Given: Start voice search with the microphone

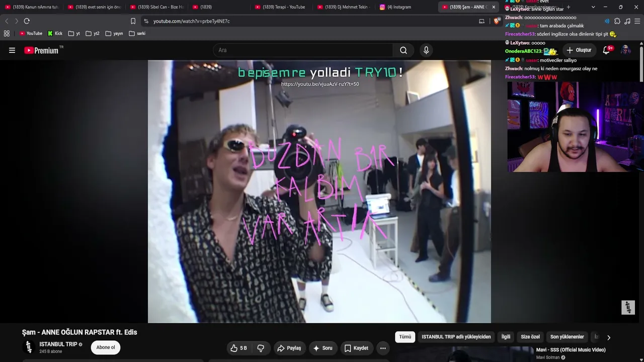Looking at the screenshot, I should click(x=426, y=50).
